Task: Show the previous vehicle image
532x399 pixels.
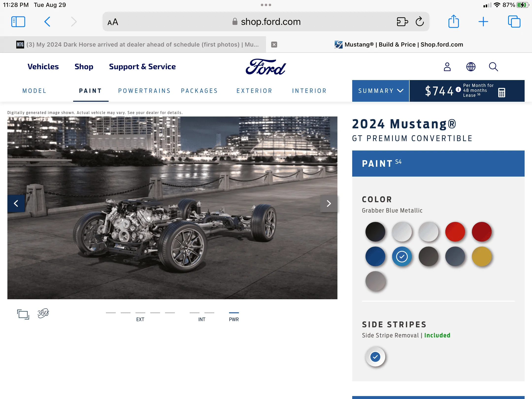Action: [x=16, y=203]
